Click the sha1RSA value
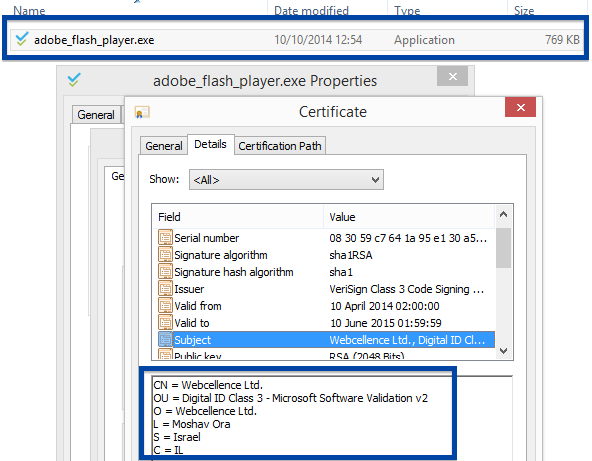 coord(351,255)
